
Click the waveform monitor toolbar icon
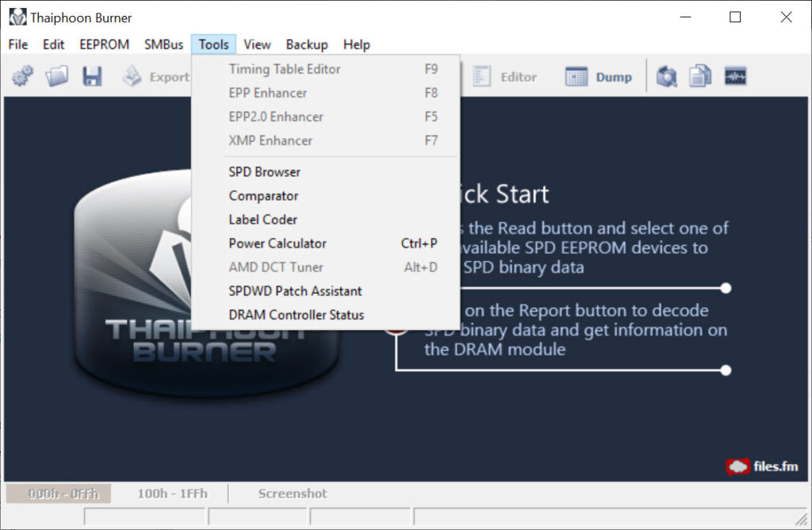[735, 77]
